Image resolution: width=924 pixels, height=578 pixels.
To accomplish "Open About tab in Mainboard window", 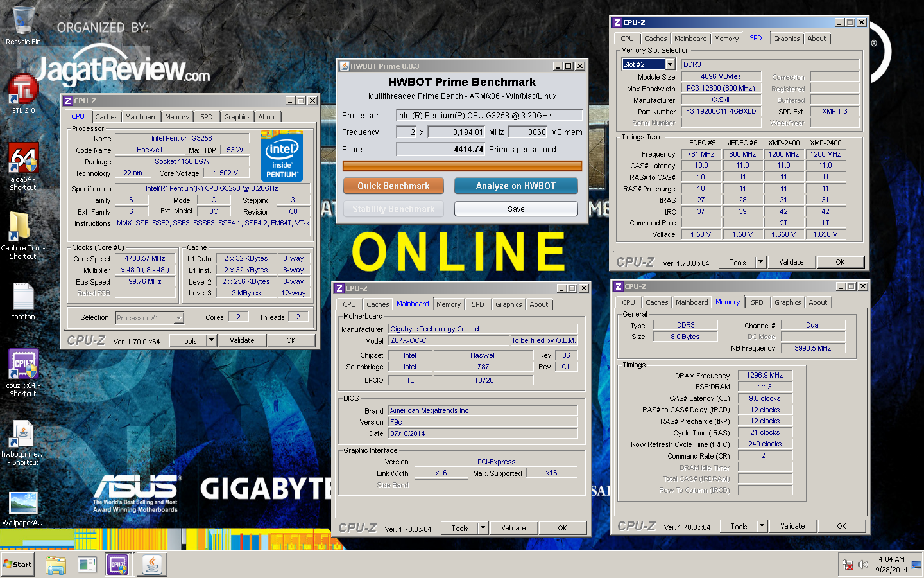I will tap(539, 304).
